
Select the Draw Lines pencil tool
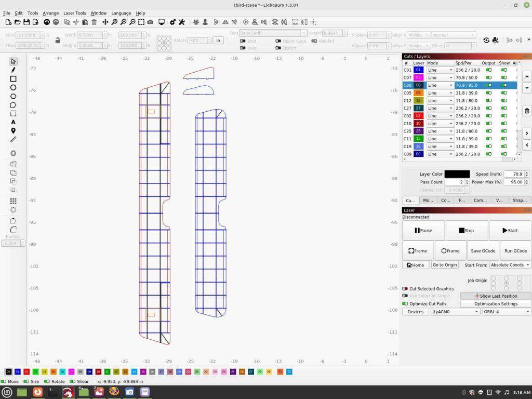point(13,70)
